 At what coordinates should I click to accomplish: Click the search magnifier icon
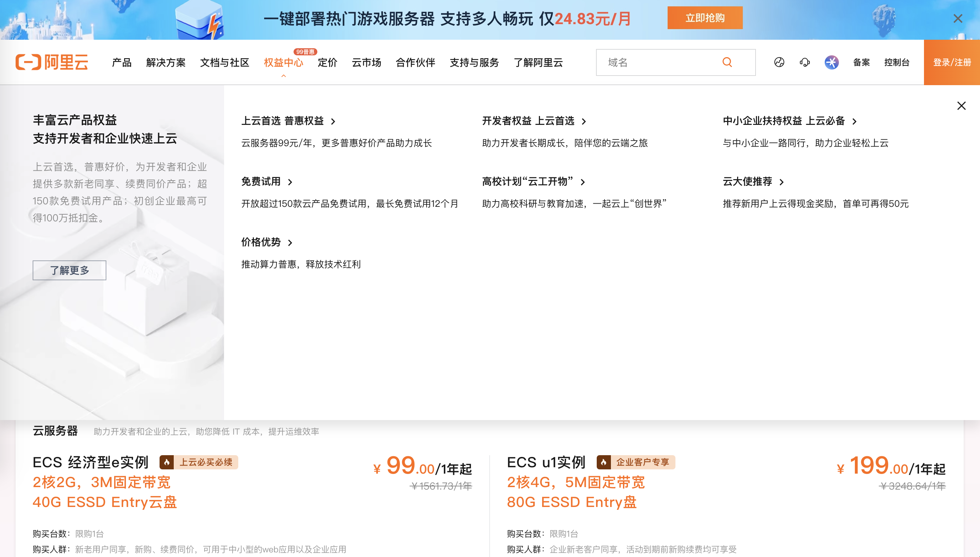pos(727,62)
